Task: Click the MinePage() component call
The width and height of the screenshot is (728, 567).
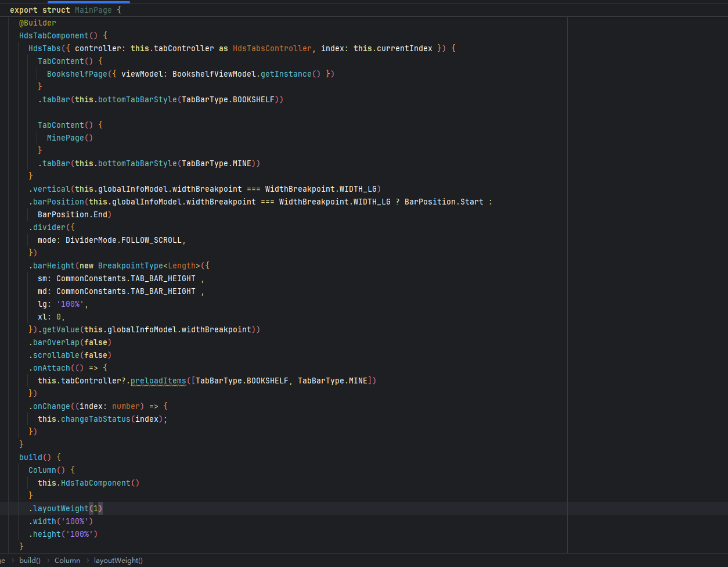Action: (x=70, y=138)
